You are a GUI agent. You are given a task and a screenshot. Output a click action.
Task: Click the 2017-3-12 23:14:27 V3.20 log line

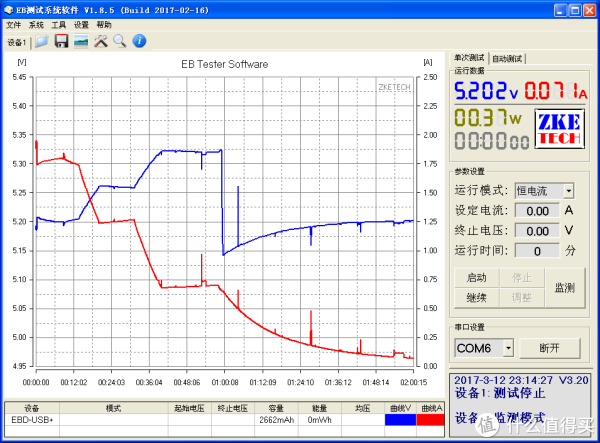[521, 380]
